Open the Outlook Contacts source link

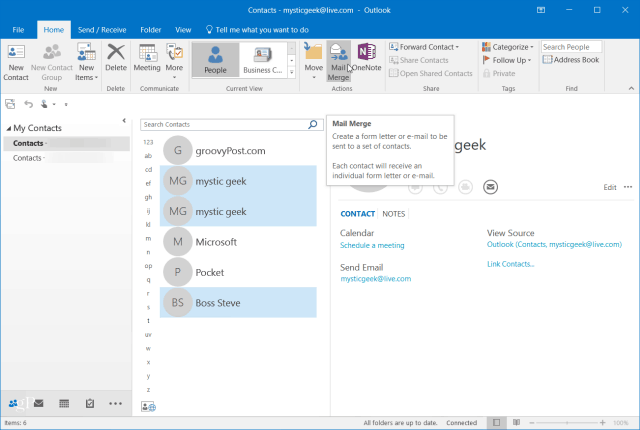click(x=554, y=244)
